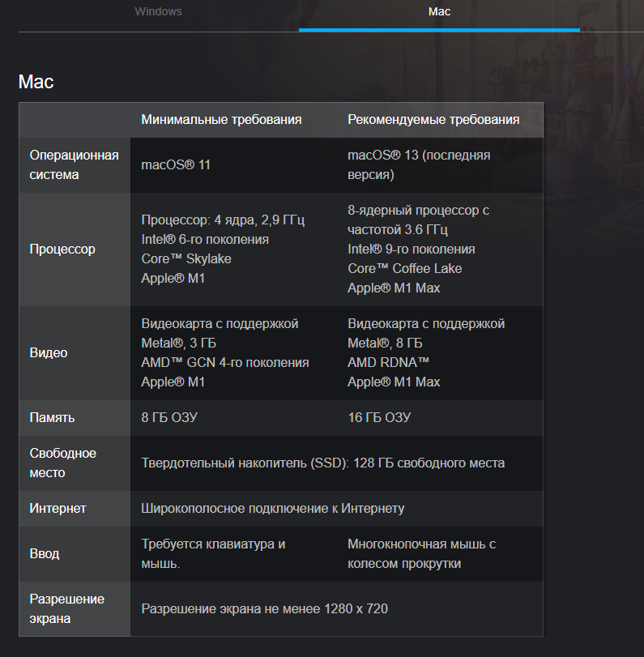Click the 'Память' row label
Image resolution: width=644 pixels, height=657 pixels.
52,418
